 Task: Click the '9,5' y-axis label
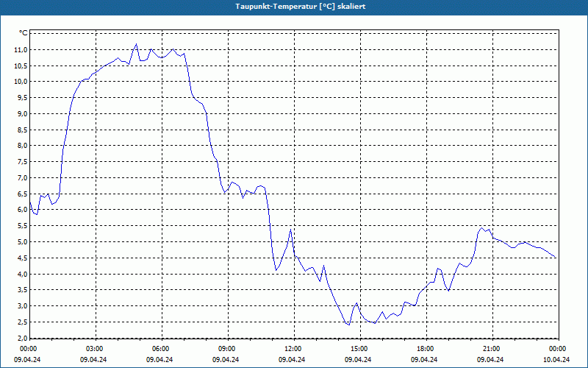pos(23,98)
